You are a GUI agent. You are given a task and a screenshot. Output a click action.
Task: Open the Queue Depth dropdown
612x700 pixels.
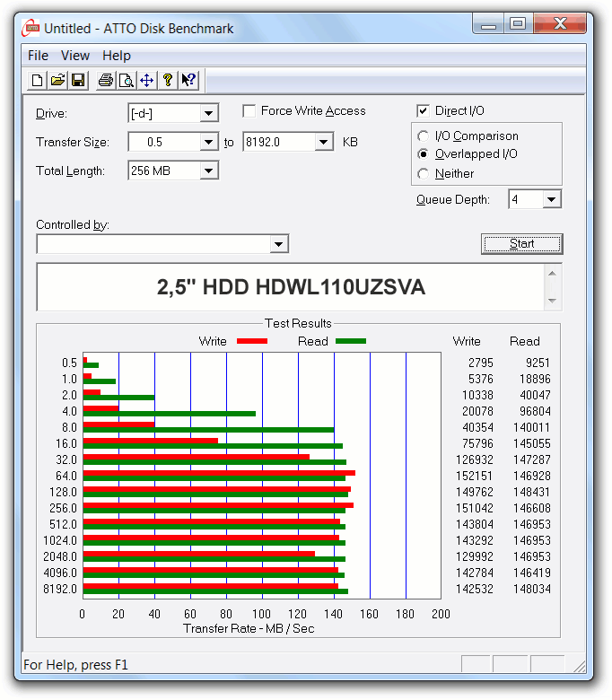click(552, 199)
